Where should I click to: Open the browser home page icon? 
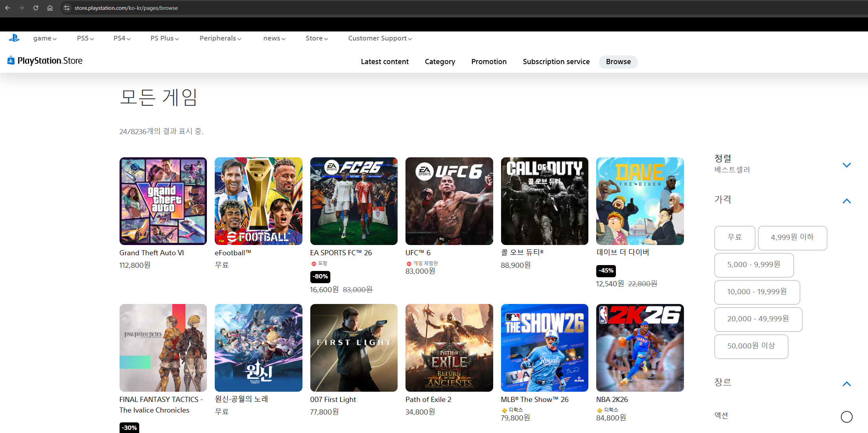50,8
